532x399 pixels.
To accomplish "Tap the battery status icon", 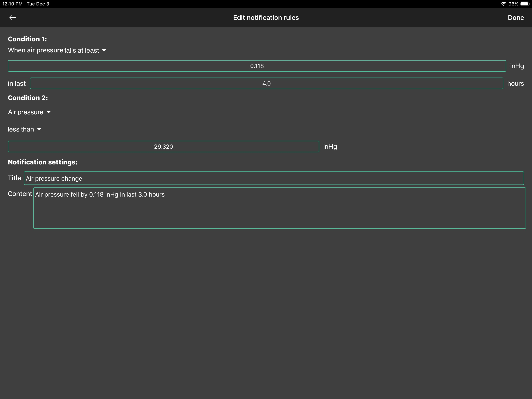I will coord(524,4).
